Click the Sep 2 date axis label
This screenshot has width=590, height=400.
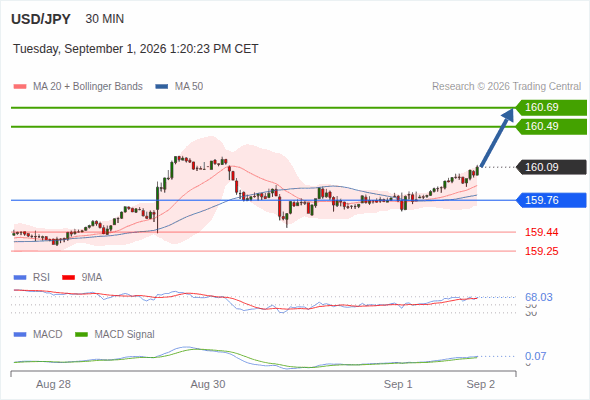(481, 384)
